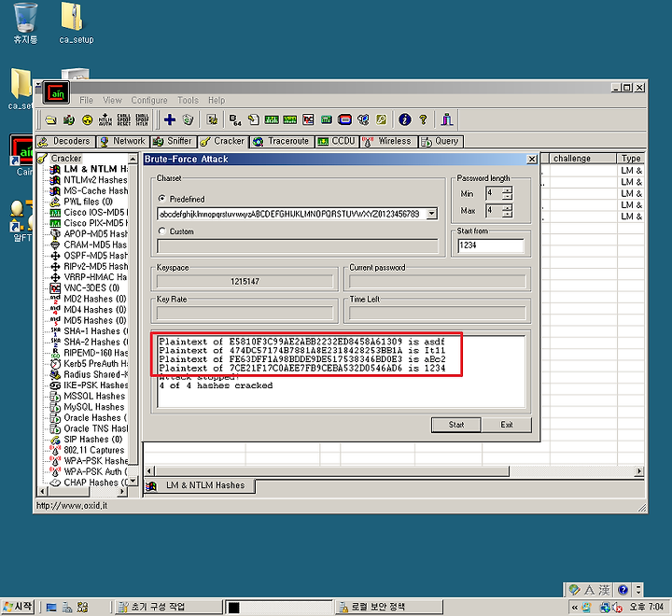Expand the predefined charset dropdown

432,214
